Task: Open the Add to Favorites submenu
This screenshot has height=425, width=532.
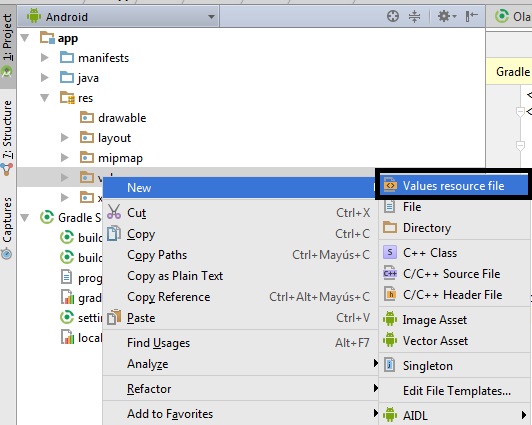Action: [240, 414]
